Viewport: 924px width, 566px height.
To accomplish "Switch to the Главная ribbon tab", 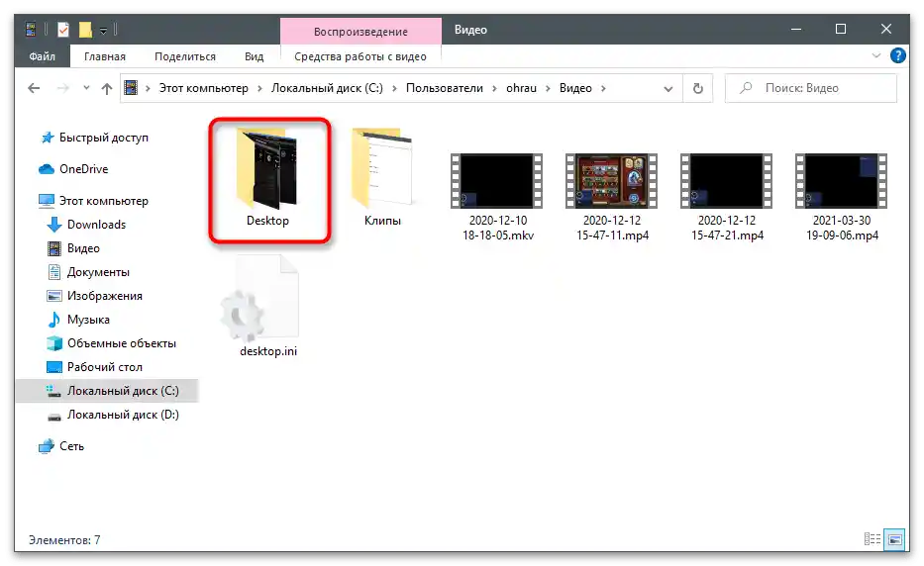I will (105, 56).
